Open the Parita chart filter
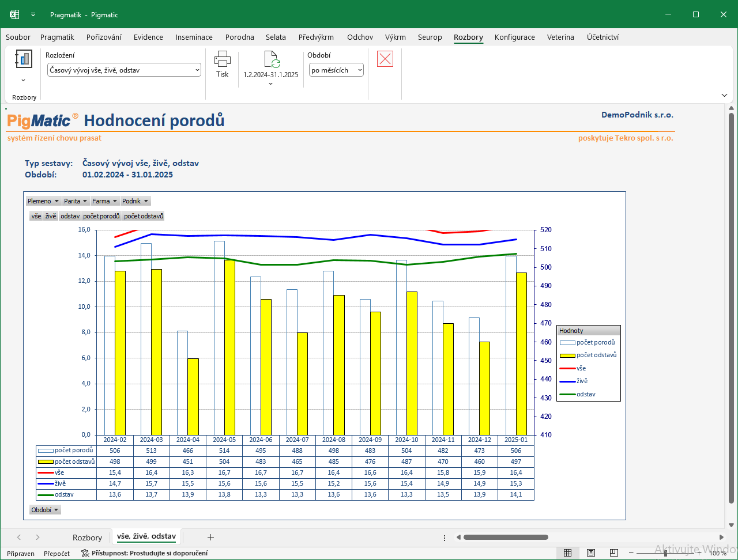This screenshot has width=738, height=560. 76,201
